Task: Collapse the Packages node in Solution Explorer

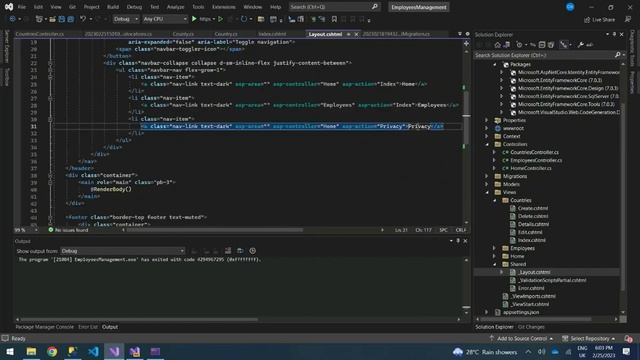Action: [x=495, y=64]
